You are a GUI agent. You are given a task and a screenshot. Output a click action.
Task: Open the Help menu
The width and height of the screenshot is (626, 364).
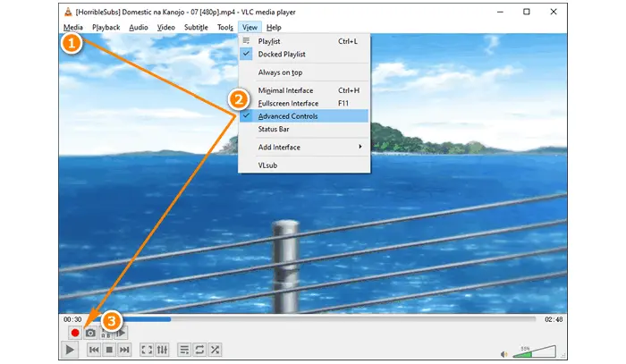274,27
